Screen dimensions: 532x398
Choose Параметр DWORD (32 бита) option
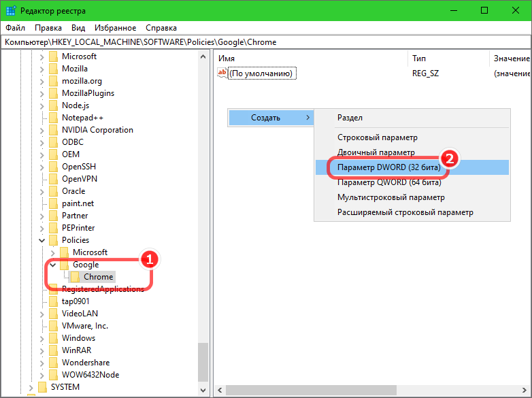tap(389, 167)
